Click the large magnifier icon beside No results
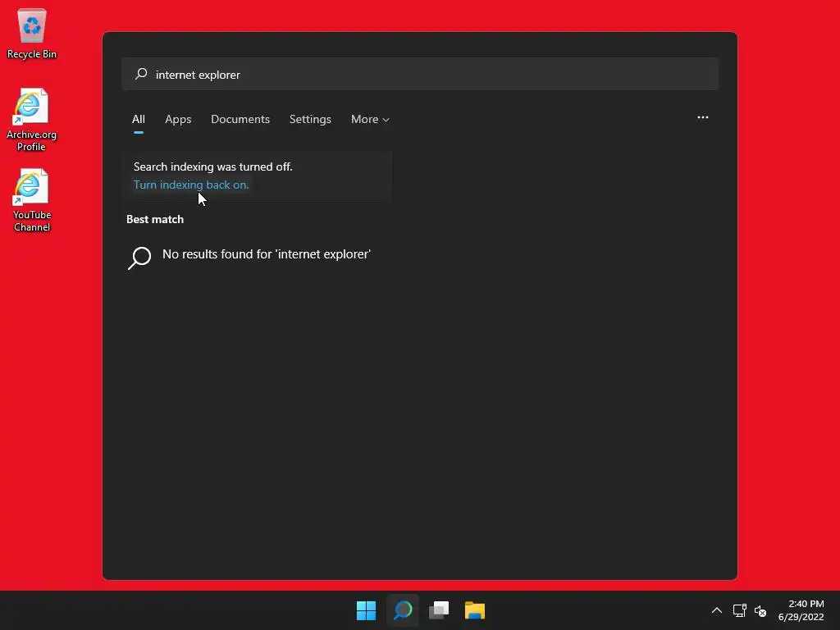Screen dimensions: 840x630 (x=139, y=257)
